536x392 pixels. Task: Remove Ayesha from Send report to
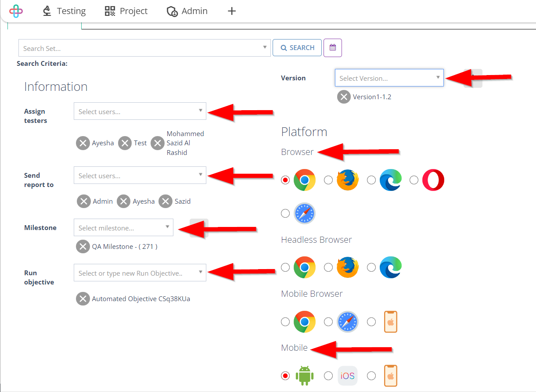point(124,201)
